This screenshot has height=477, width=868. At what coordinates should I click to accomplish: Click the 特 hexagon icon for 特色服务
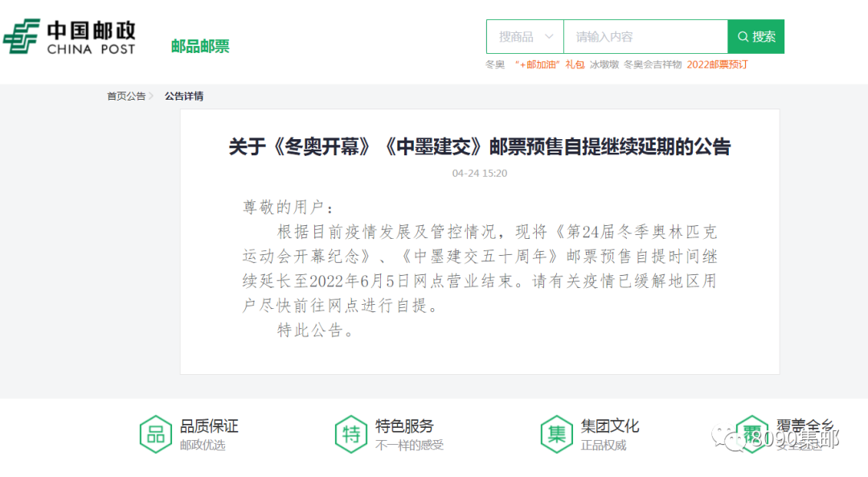point(351,434)
